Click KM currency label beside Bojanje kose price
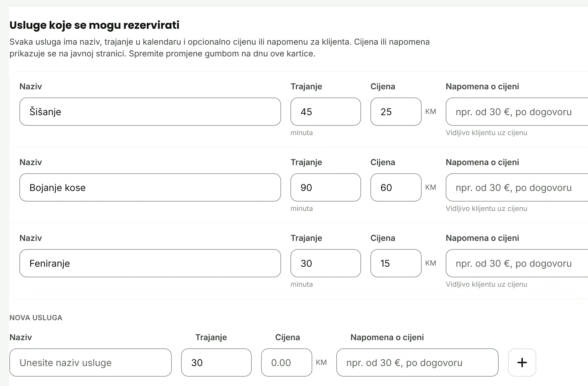Viewport: 588px width, 386px height. click(431, 187)
